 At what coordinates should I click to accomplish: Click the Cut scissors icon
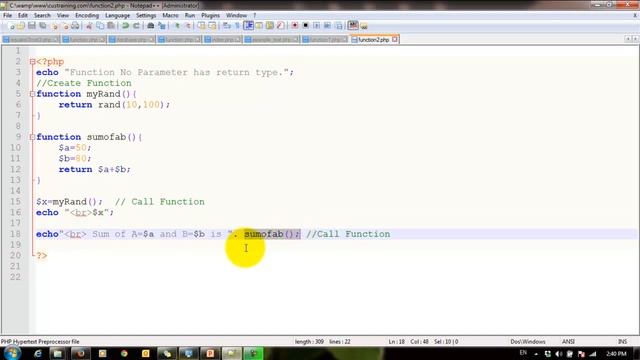point(89,26)
